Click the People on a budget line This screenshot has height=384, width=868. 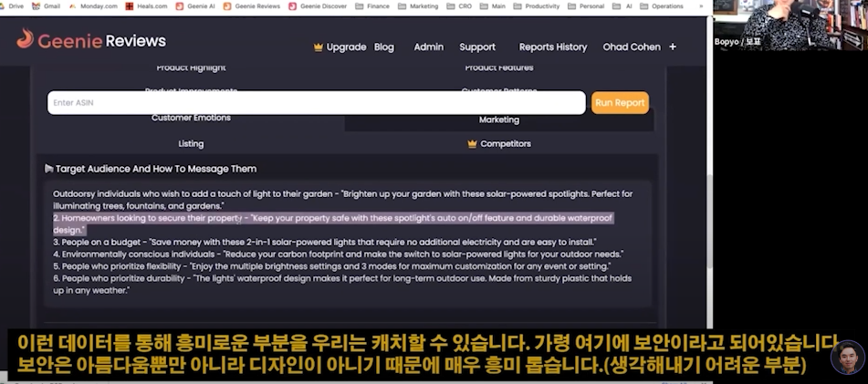(x=325, y=243)
